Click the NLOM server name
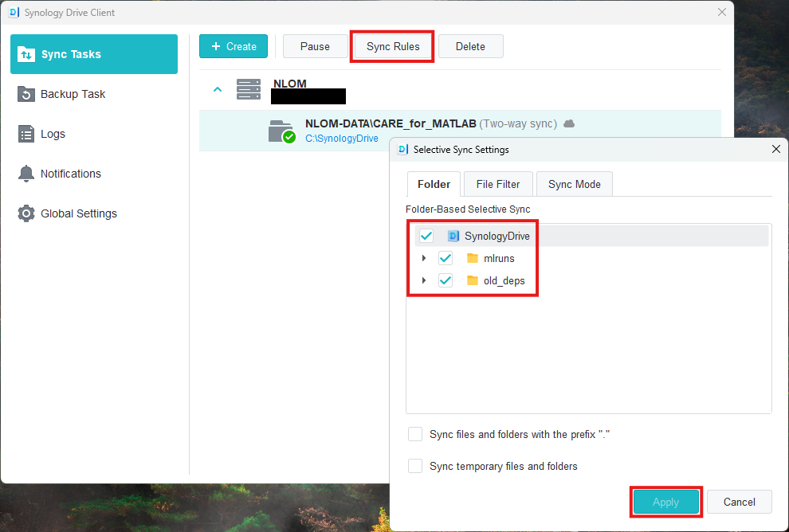 pos(290,84)
